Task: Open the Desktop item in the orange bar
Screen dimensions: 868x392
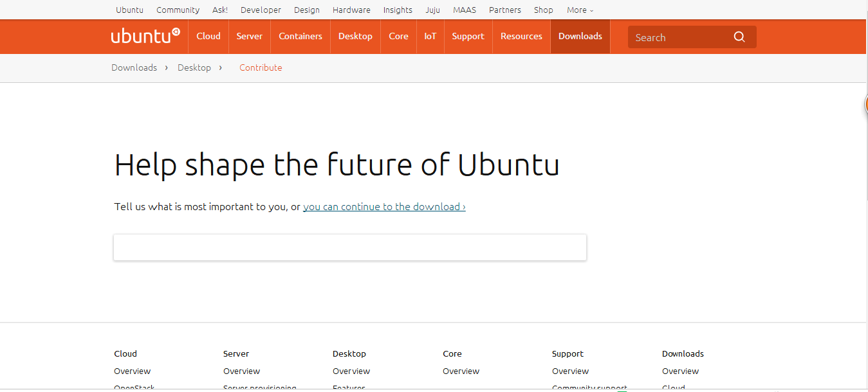Action: 355,36
